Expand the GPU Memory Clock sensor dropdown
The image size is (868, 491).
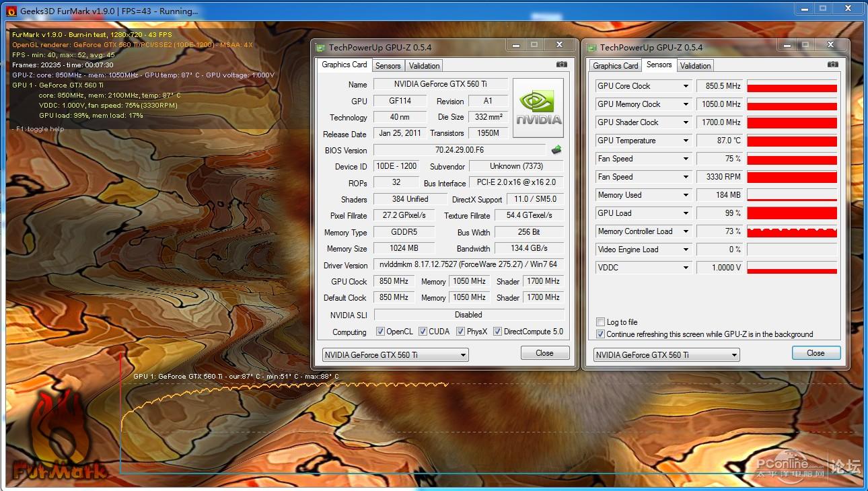(686, 104)
